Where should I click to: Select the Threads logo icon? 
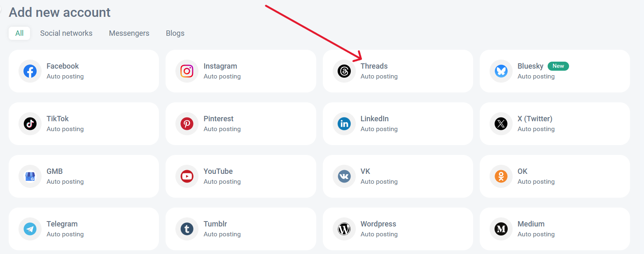pos(344,71)
